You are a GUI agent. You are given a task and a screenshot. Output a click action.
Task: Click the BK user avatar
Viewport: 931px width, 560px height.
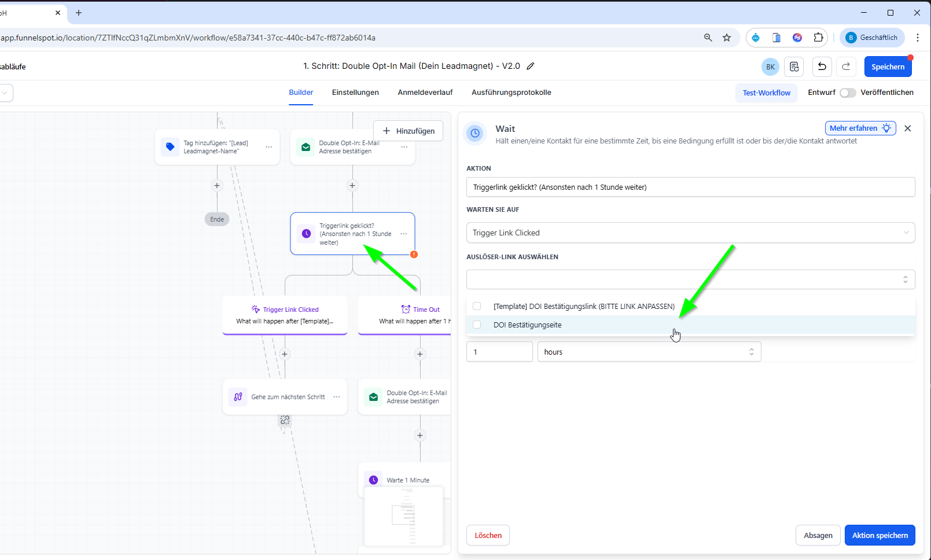[771, 67]
